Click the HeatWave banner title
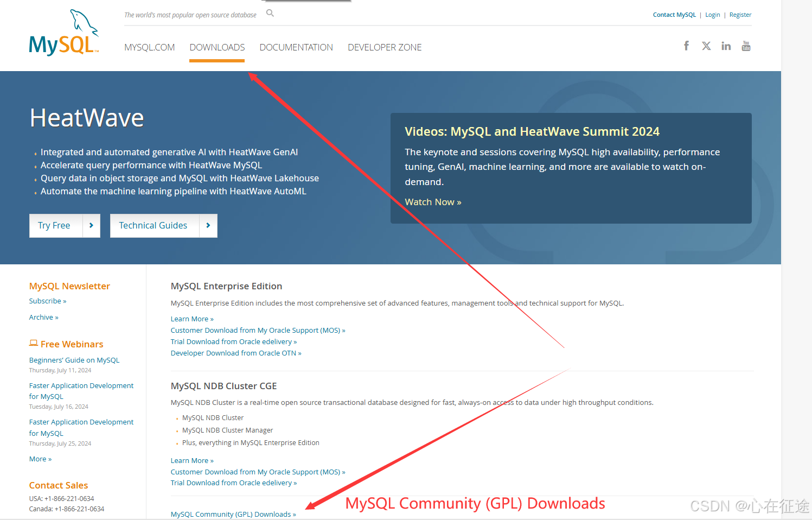Screen dimensions: 812x520 point(87,118)
